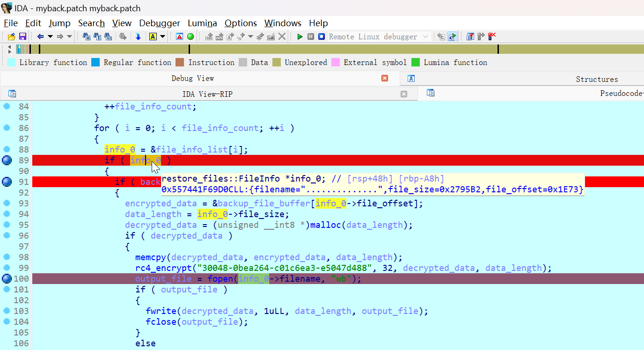Click the Save database floppy icon
Screen dimensions: 644x350
pos(22,36)
